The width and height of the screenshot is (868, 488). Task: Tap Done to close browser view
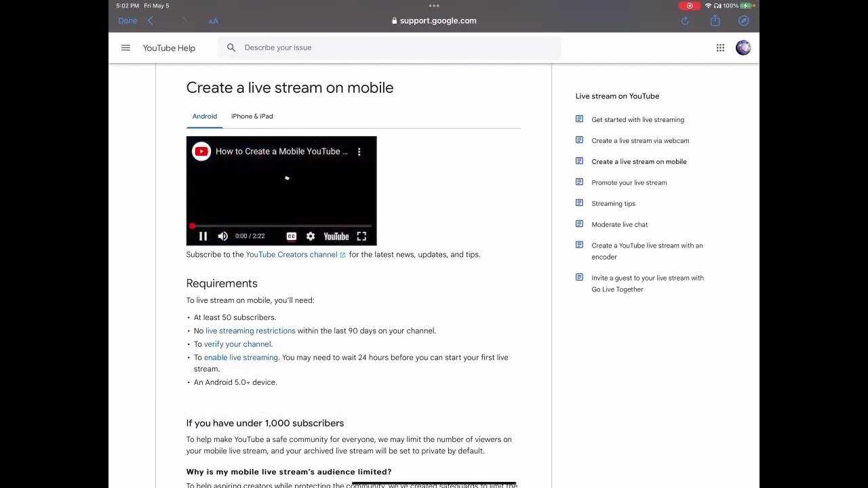click(x=127, y=20)
